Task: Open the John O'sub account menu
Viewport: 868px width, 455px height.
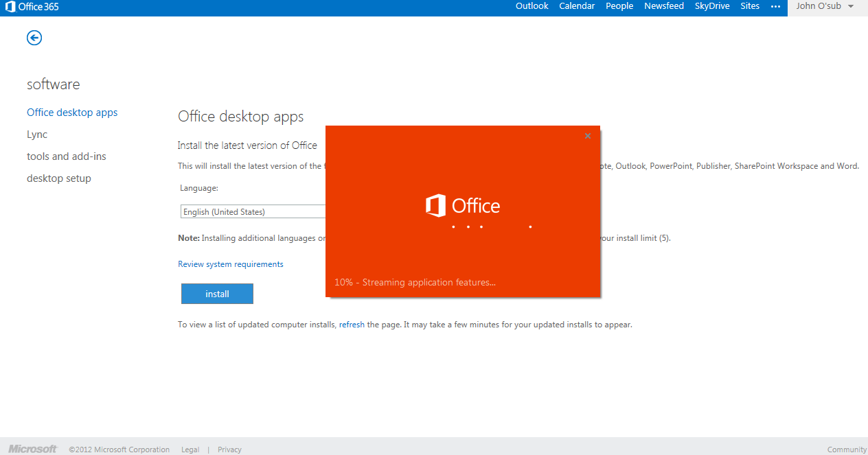Action: [825, 6]
